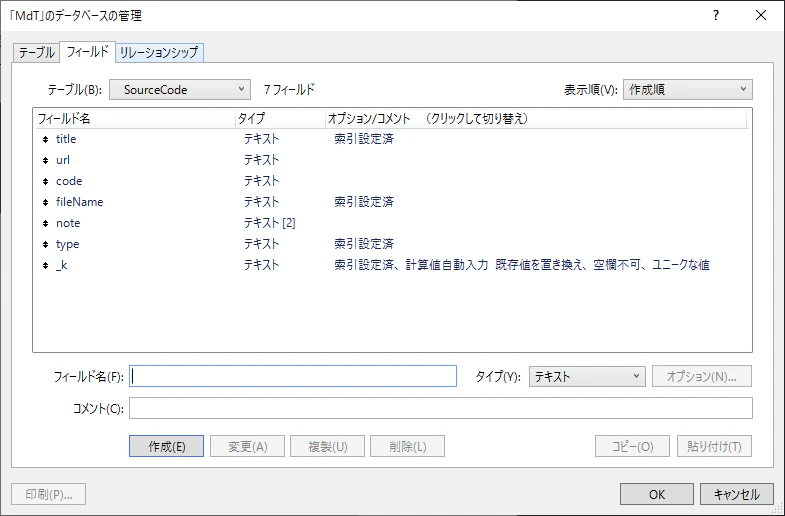Confirm with the OK button

657,494
